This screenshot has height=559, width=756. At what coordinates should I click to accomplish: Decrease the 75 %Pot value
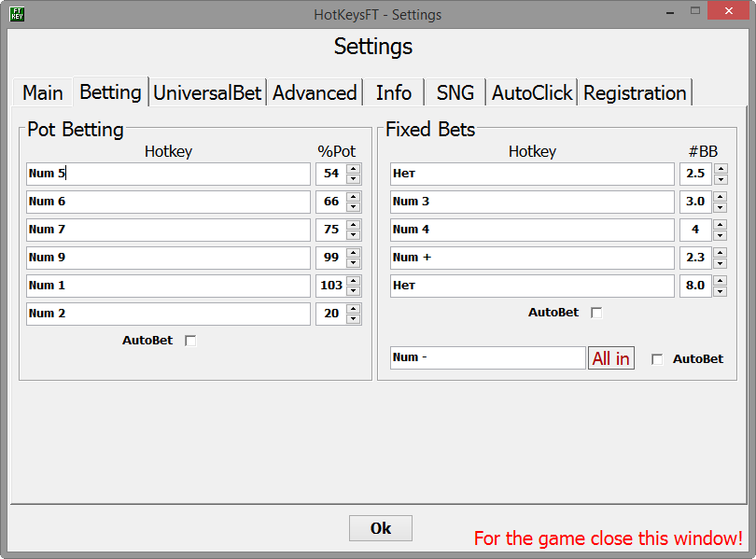click(354, 235)
